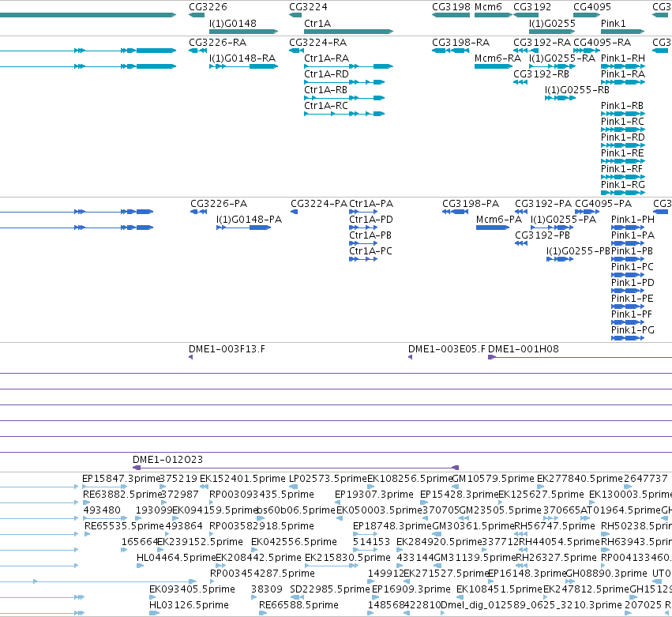Open transcript Pink1-RE
The height and width of the screenshot is (617, 672).
coord(622,153)
